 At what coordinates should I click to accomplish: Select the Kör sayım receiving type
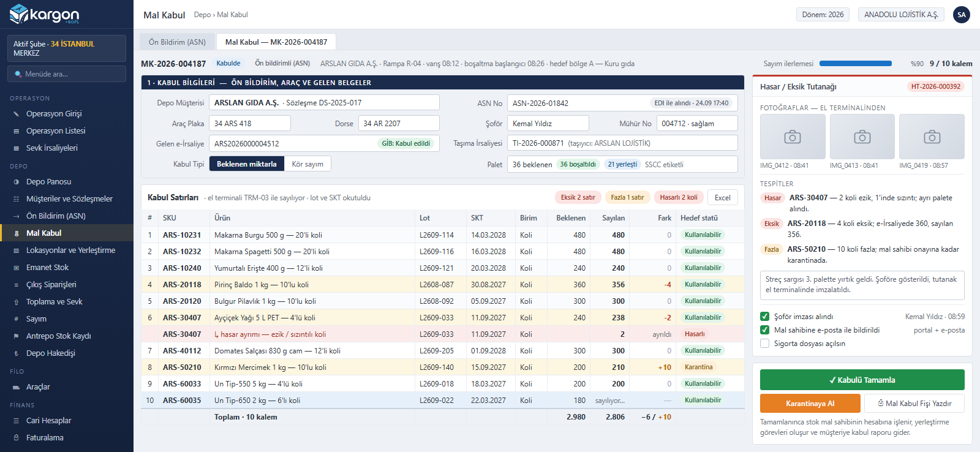pos(307,164)
